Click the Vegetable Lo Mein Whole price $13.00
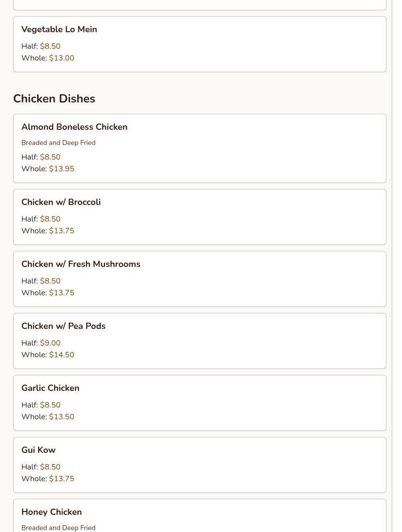The width and height of the screenshot is (402, 532). click(61, 58)
